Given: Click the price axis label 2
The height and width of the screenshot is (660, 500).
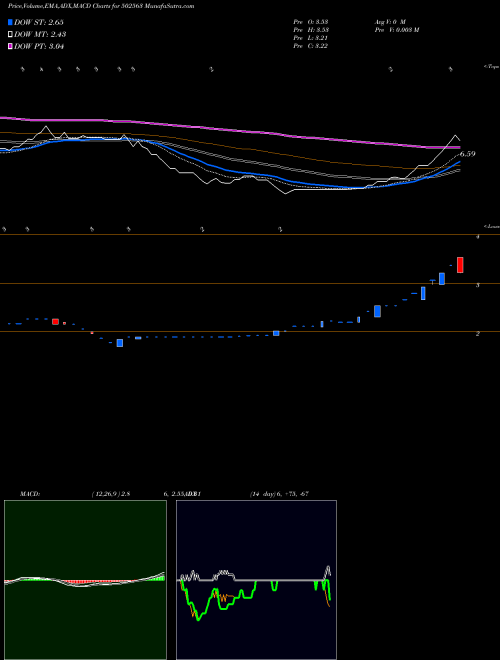Looking at the screenshot, I should [x=477, y=334].
